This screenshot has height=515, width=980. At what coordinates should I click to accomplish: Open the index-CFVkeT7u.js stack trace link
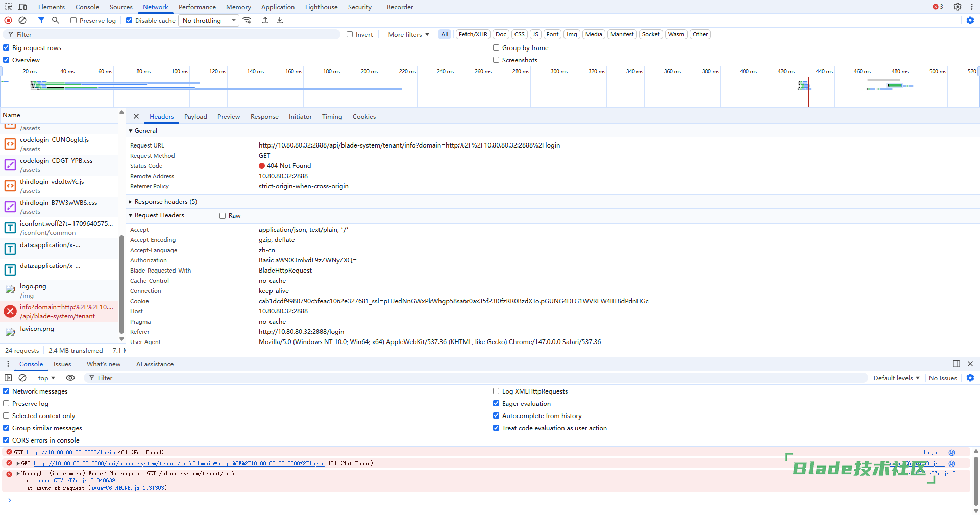pyautogui.click(x=75, y=481)
